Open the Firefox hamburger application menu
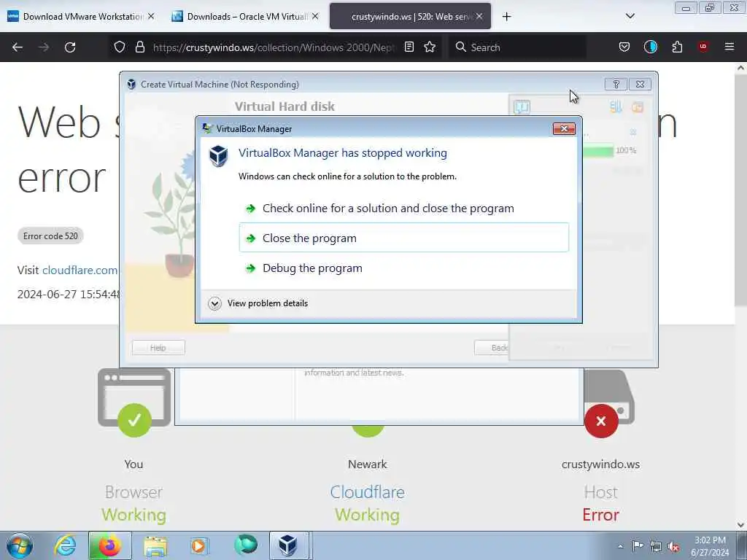Screen dimensions: 747x560 point(729,47)
